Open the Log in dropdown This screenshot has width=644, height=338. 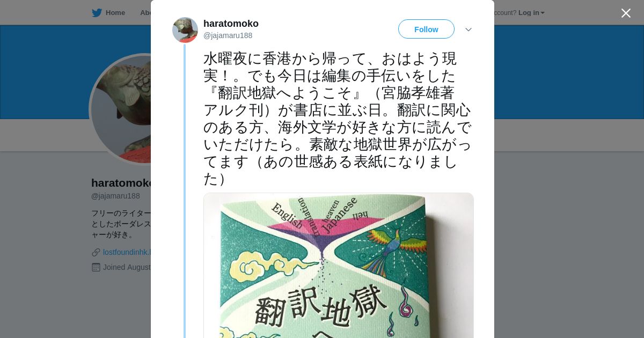pos(531,13)
